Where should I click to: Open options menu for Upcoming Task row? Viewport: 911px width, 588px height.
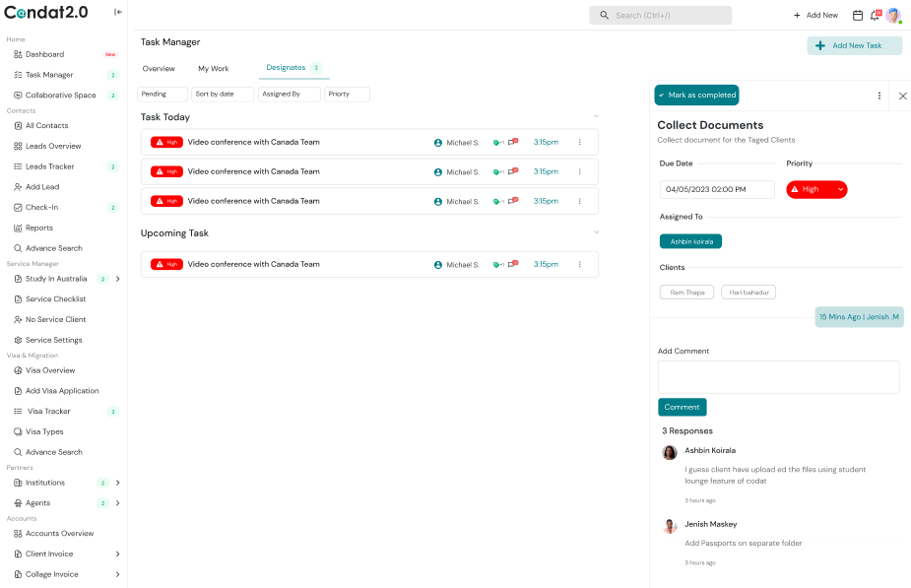(579, 264)
